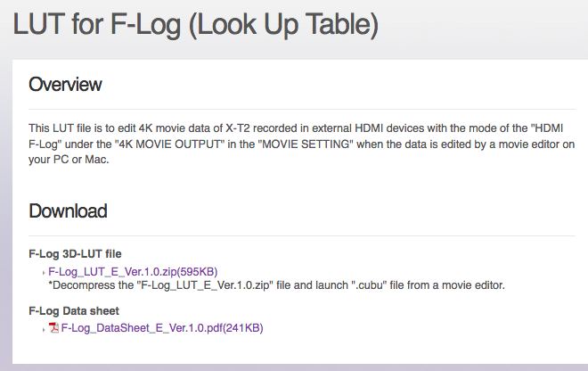Viewport: 588px width, 371px height.
Task: Click the "4K MOVIE OUTPUT" phrase in overview
Action: [169, 144]
